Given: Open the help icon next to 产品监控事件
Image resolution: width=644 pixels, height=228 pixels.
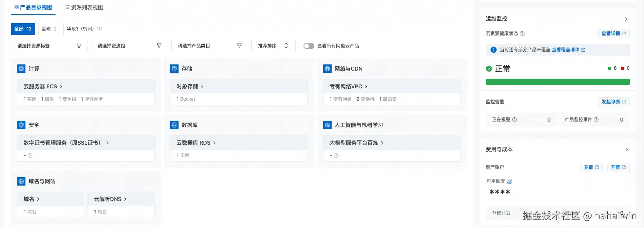Looking at the screenshot, I should coord(596,120).
